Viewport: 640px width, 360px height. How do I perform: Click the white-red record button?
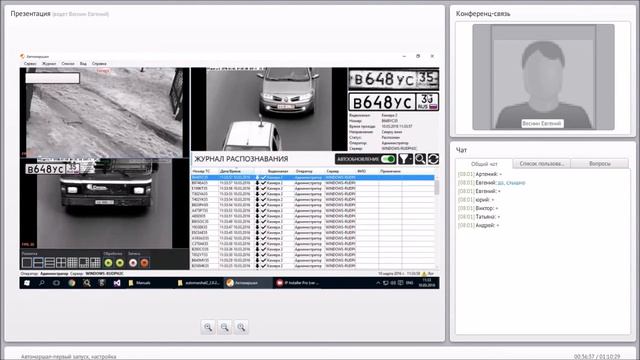point(133,263)
